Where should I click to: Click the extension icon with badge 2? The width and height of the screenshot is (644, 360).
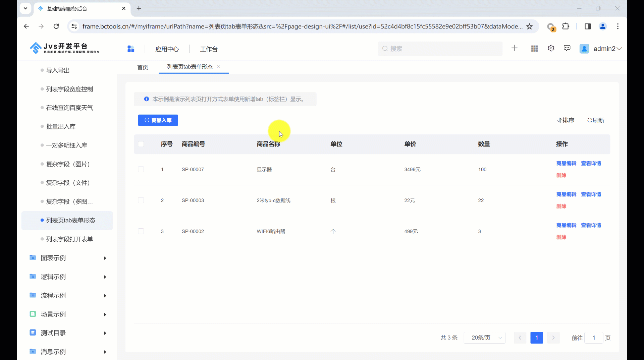(551, 26)
